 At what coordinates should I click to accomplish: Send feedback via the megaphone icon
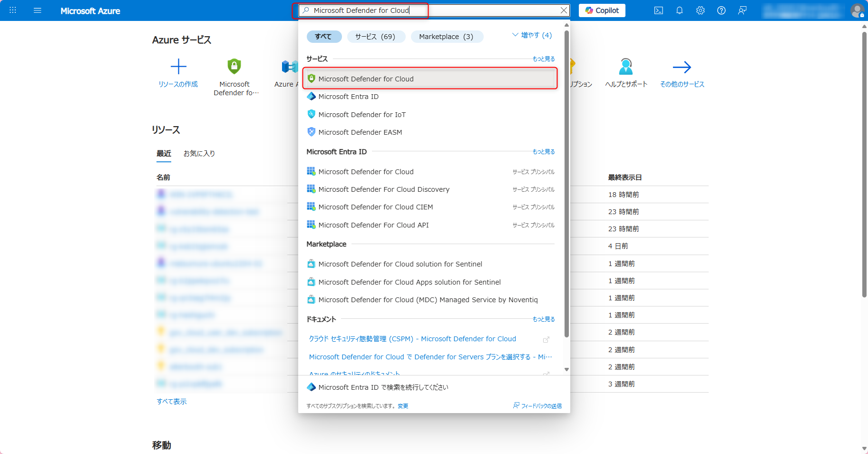coord(742,10)
